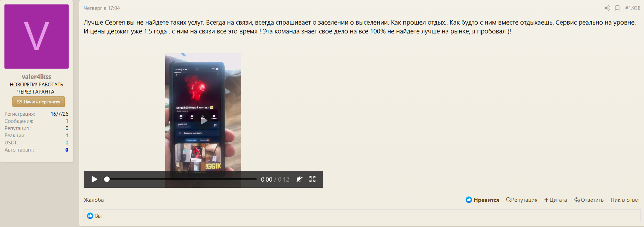The width and height of the screenshot is (644, 227).
Task: Click the center play overlay on video
Action: 204,120
